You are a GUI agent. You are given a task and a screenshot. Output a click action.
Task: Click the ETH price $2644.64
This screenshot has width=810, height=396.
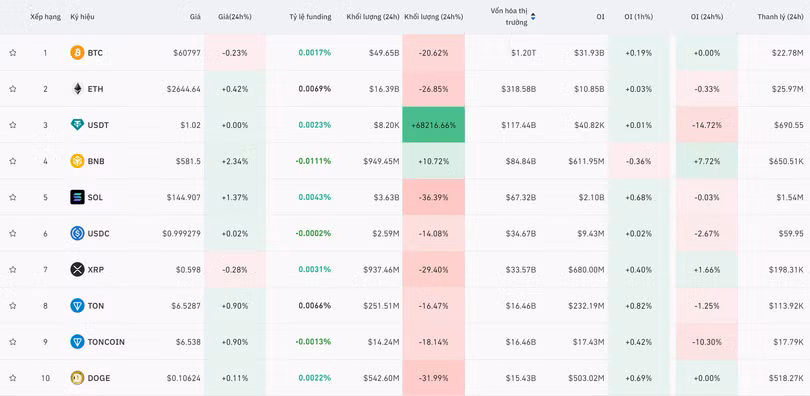(x=184, y=89)
